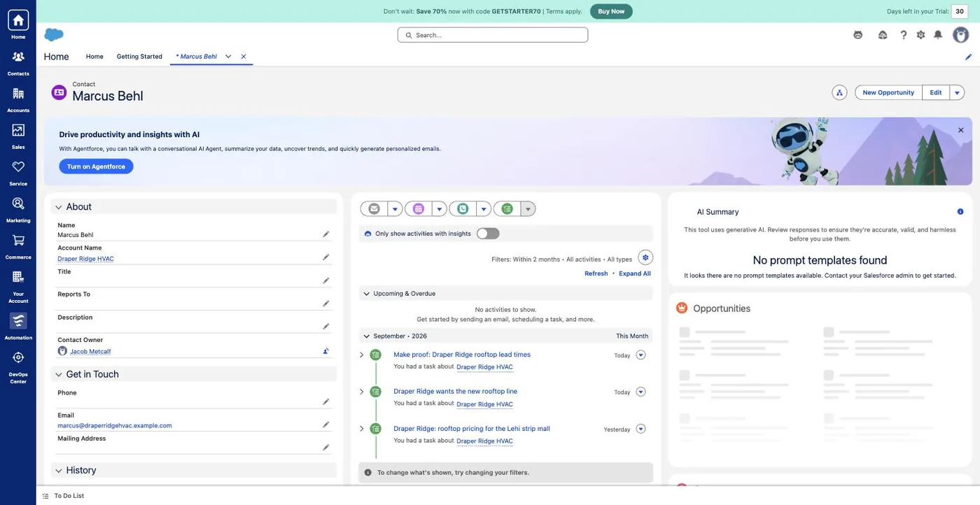Open the DevOps Center sidebar icon
This screenshot has width=980, height=505.
pos(18,357)
